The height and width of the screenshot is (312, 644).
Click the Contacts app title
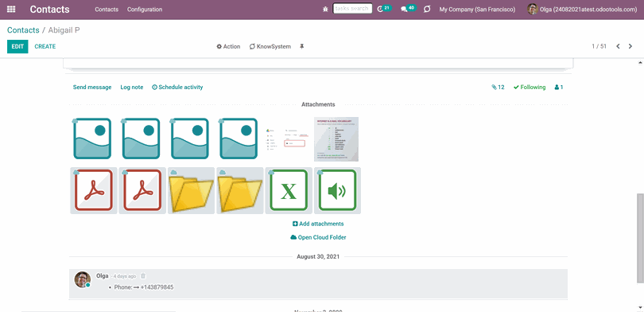click(x=50, y=9)
